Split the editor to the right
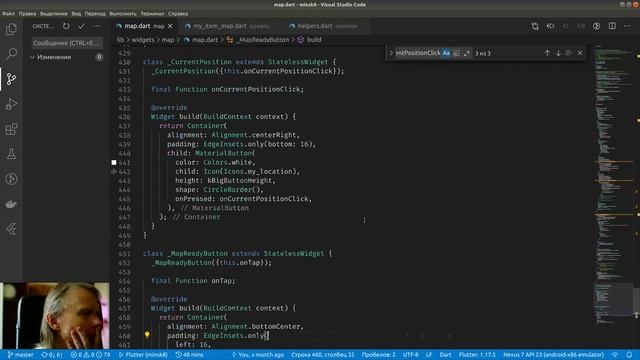This screenshot has height=360, width=640. pyautogui.click(x=612, y=26)
